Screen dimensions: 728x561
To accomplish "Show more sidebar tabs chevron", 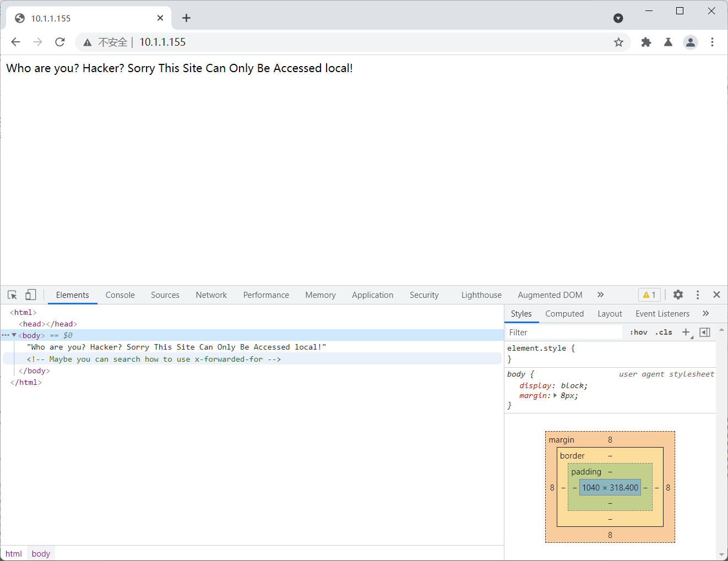I will pyautogui.click(x=706, y=313).
